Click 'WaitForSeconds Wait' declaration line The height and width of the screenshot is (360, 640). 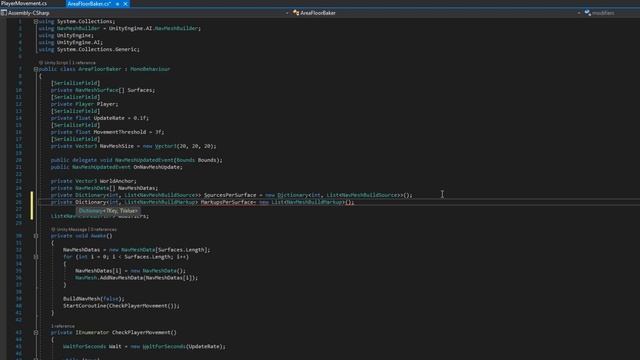[x=144, y=347]
